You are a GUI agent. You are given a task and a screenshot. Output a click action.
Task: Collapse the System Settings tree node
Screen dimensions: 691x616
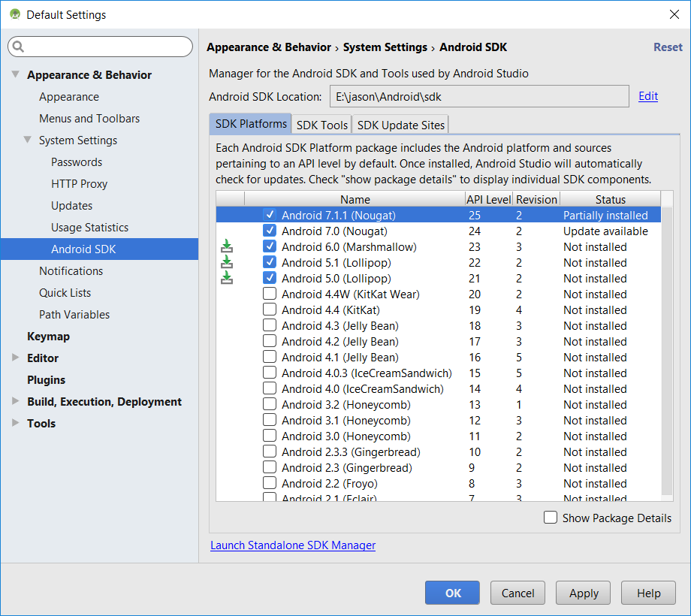click(27, 140)
